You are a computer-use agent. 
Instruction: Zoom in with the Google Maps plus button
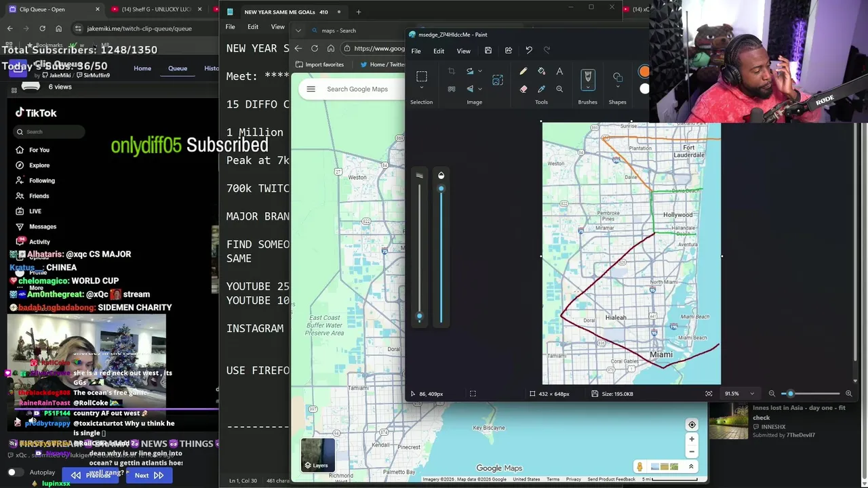pos(692,439)
